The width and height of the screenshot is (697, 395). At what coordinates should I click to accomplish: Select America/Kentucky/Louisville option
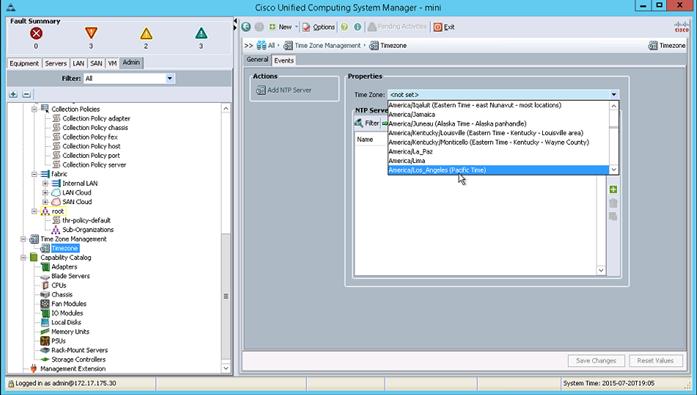[498, 133]
